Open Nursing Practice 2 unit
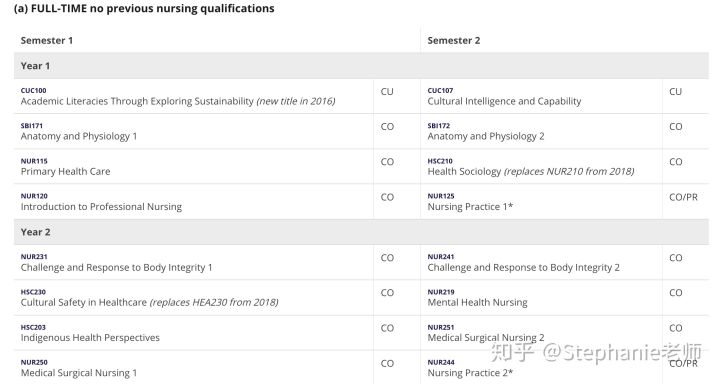 tap(470, 373)
